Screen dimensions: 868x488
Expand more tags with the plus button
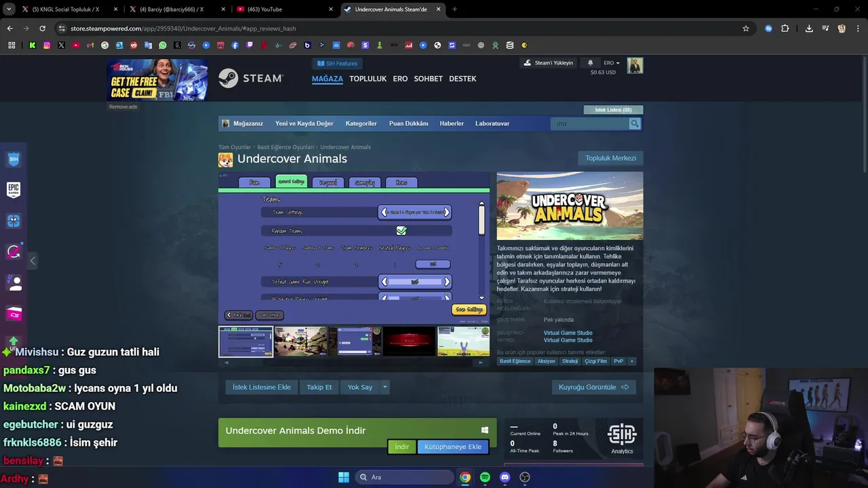[632, 361]
